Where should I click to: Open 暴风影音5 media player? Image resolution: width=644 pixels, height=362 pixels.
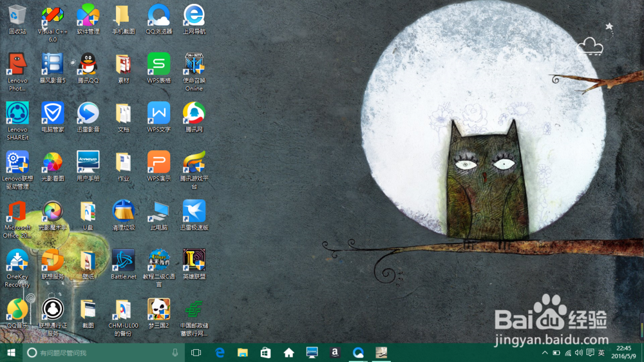coord(53,68)
